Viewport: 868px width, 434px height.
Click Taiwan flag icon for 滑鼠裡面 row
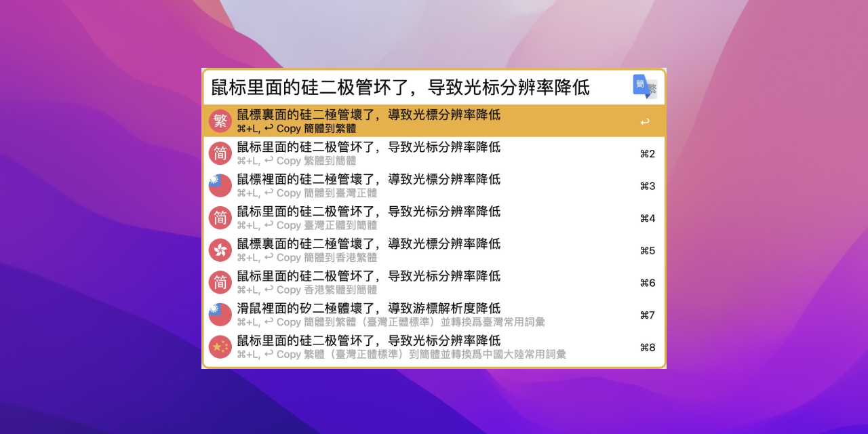pyautogui.click(x=220, y=315)
